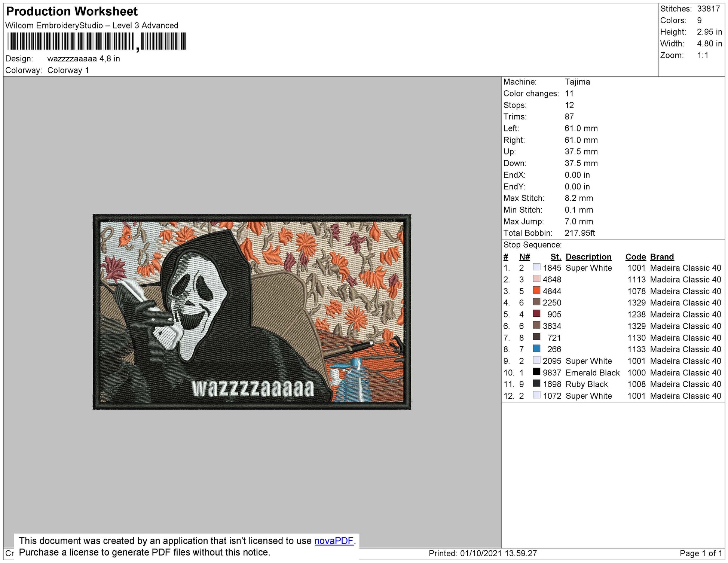The height and width of the screenshot is (563, 728).
Task: Click stitch count '4844' in row 3
Action: pos(552,291)
